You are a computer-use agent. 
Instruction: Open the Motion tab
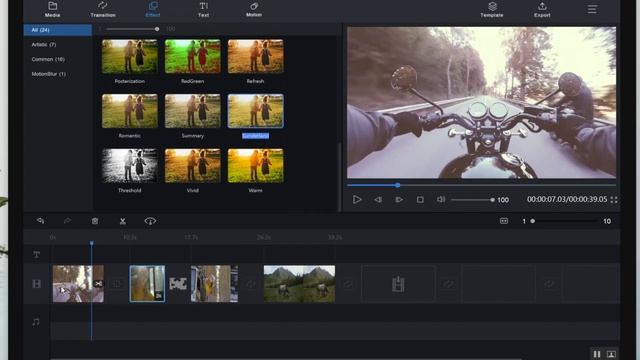click(254, 10)
